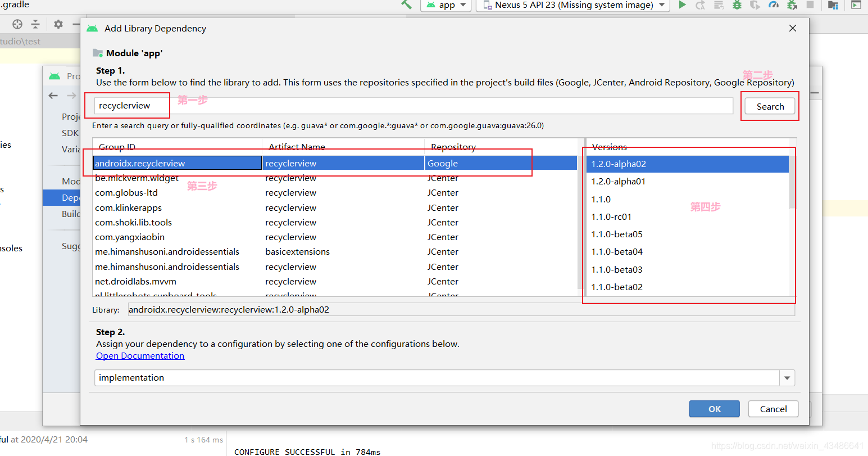The height and width of the screenshot is (456, 868).
Task: Expand the implementation configuration dropdown arrow
Action: pyautogui.click(x=787, y=378)
